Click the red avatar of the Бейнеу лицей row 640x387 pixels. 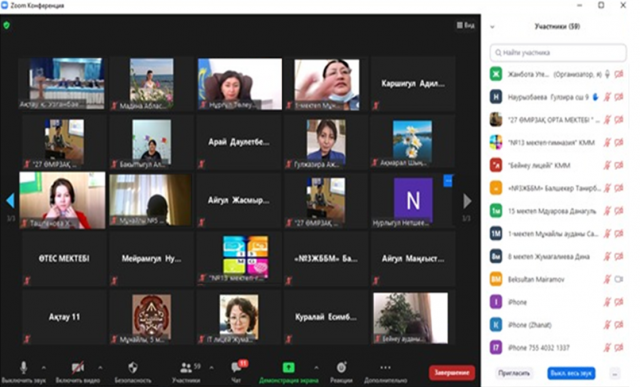pos(496,165)
